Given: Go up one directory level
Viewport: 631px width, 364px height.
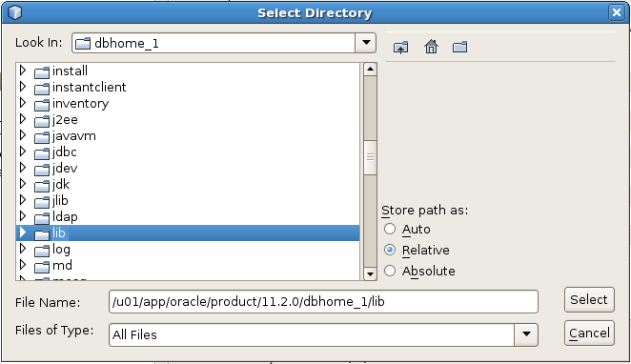Looking at the screenshot, I should tap(400, 48).
